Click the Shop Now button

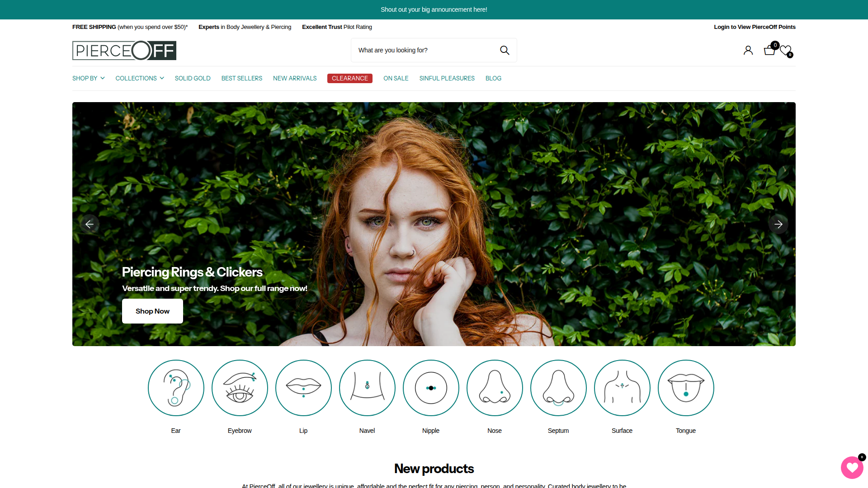coord(152,311)
